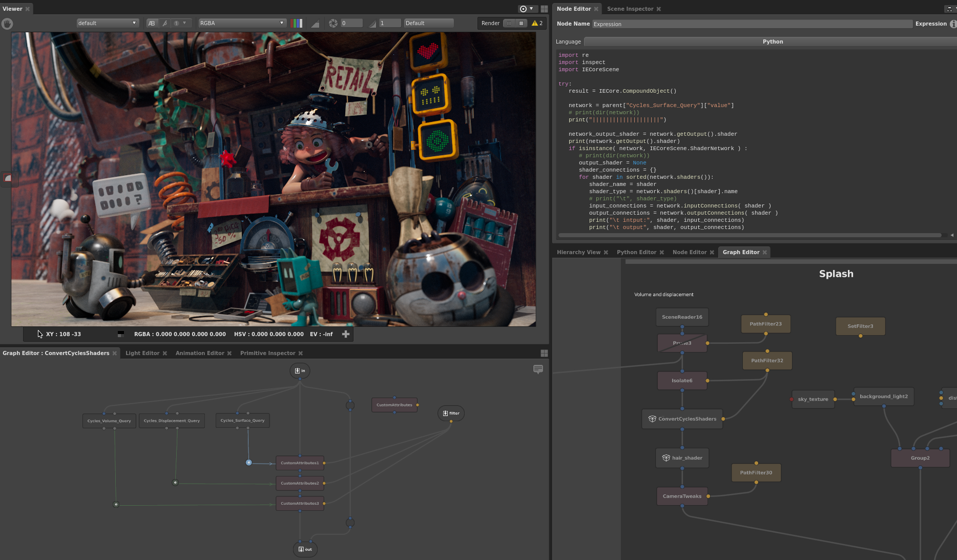
Task: Open the RGBA channel dropdown
Action: (242, 23)
